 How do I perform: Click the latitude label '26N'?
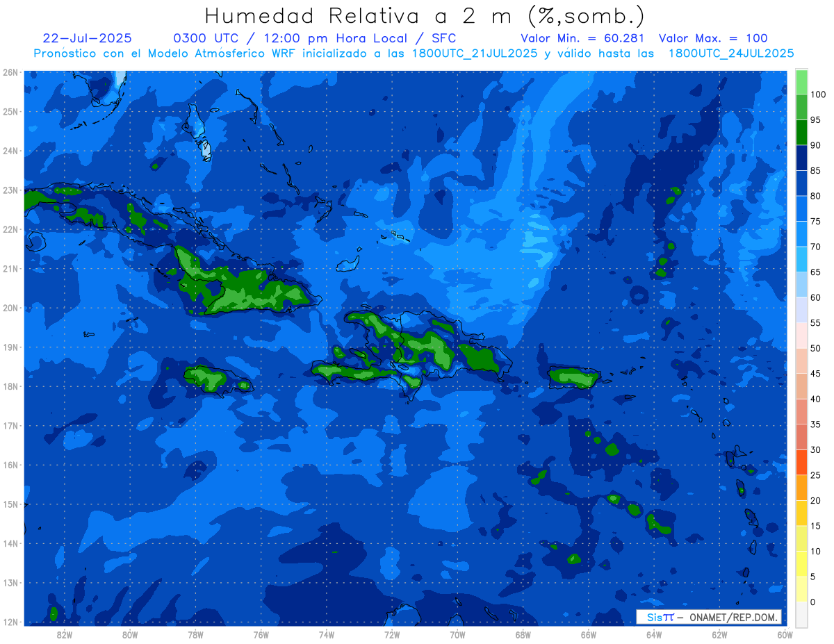(x=10, y=72)
